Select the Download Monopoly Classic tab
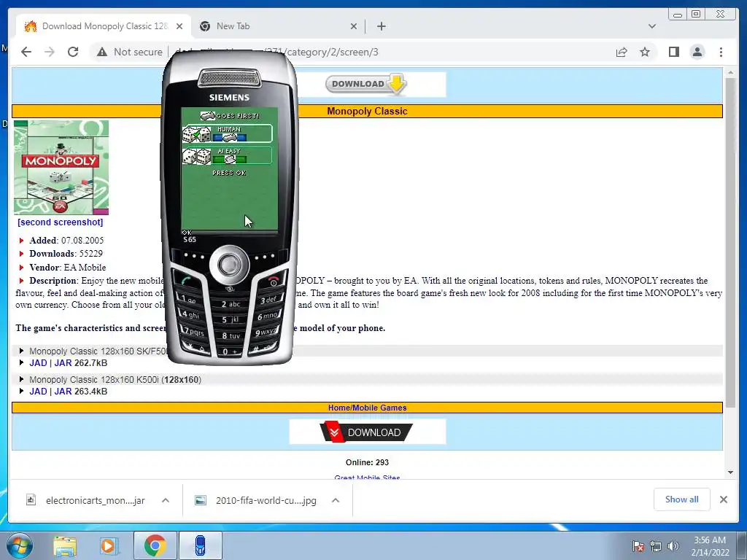 (104, 26)
